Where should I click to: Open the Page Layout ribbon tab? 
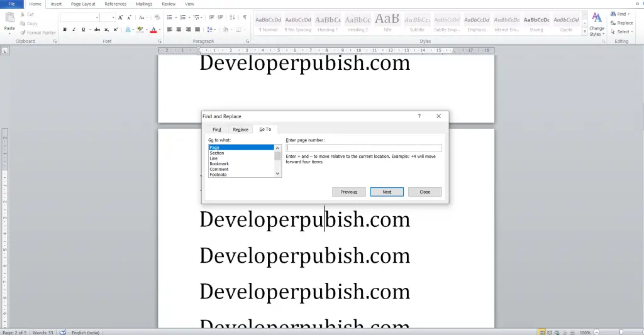point(83,4)
